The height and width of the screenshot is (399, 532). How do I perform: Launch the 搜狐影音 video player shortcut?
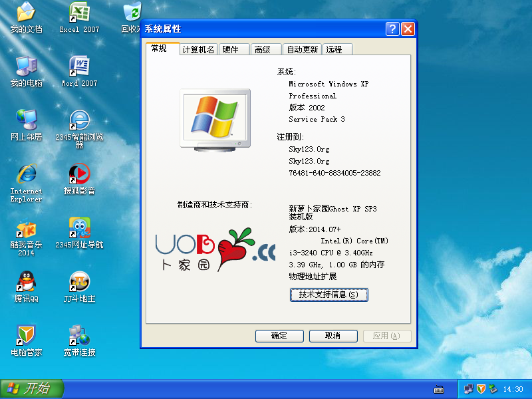coord(79,179)
